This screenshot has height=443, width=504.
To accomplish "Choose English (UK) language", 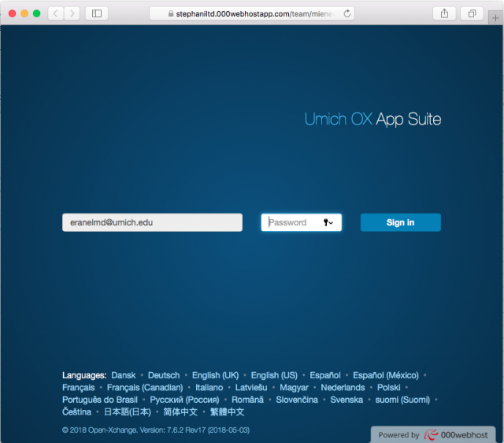I will click(x=215, y=375).
